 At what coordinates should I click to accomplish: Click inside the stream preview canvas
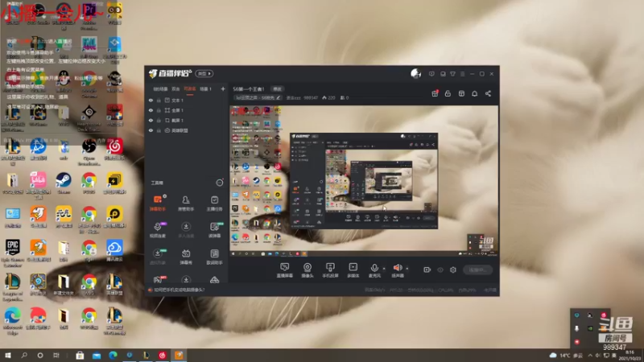tap(364, 181)
